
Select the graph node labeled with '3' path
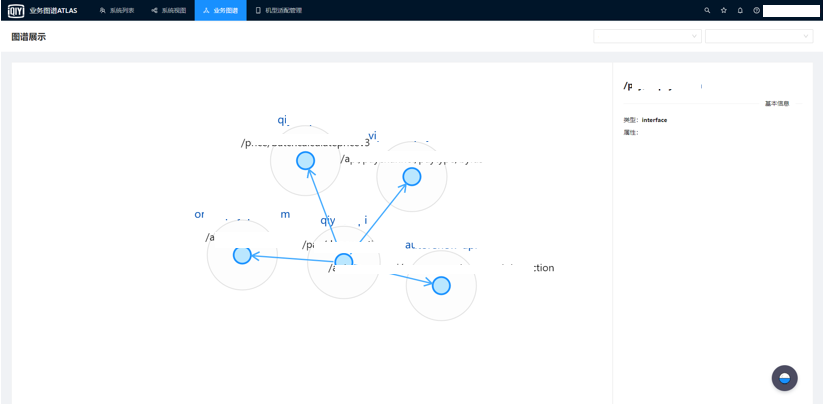pos(305,161)
